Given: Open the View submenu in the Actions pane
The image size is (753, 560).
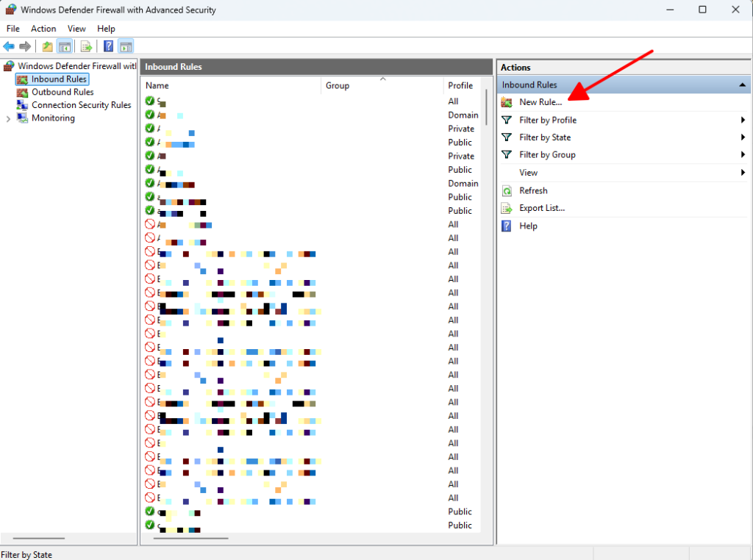Looking at the screenshot, I should (623, 173).
